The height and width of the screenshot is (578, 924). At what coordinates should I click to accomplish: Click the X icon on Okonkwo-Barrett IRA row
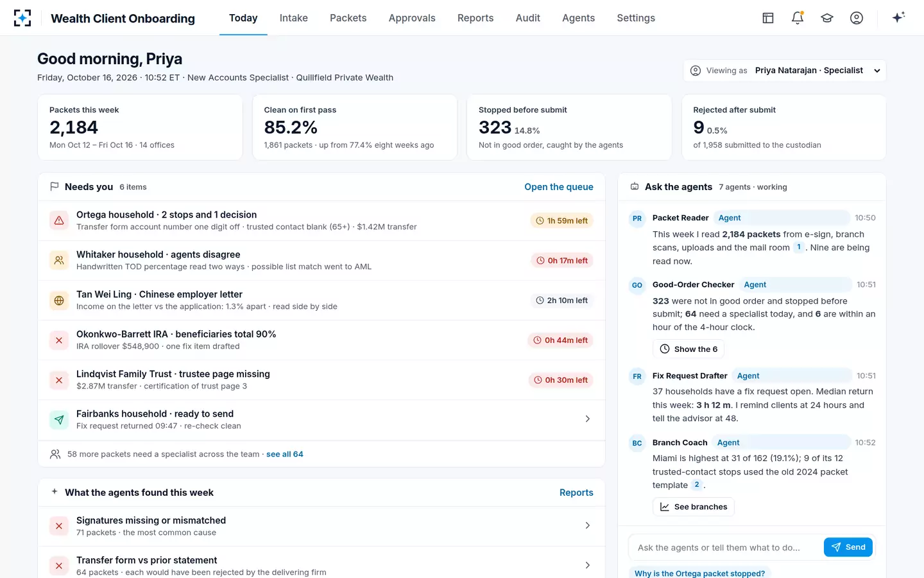tap(59, 340)
